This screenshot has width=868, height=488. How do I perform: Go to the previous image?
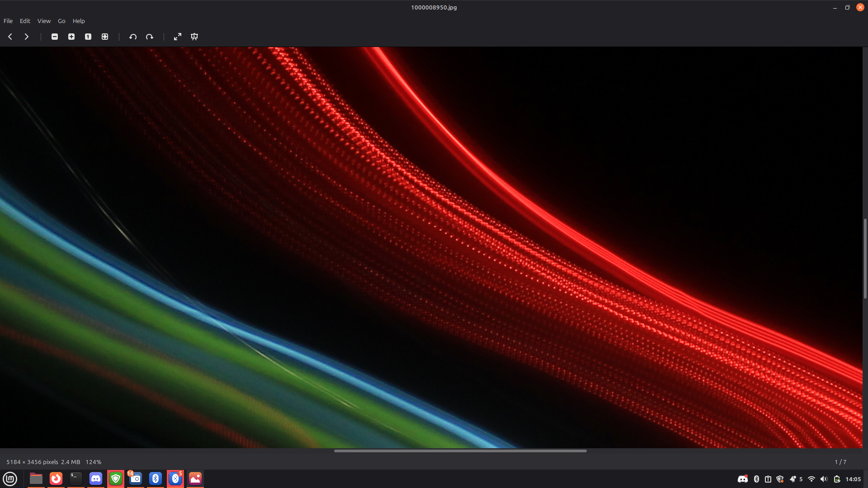(10, 37)
